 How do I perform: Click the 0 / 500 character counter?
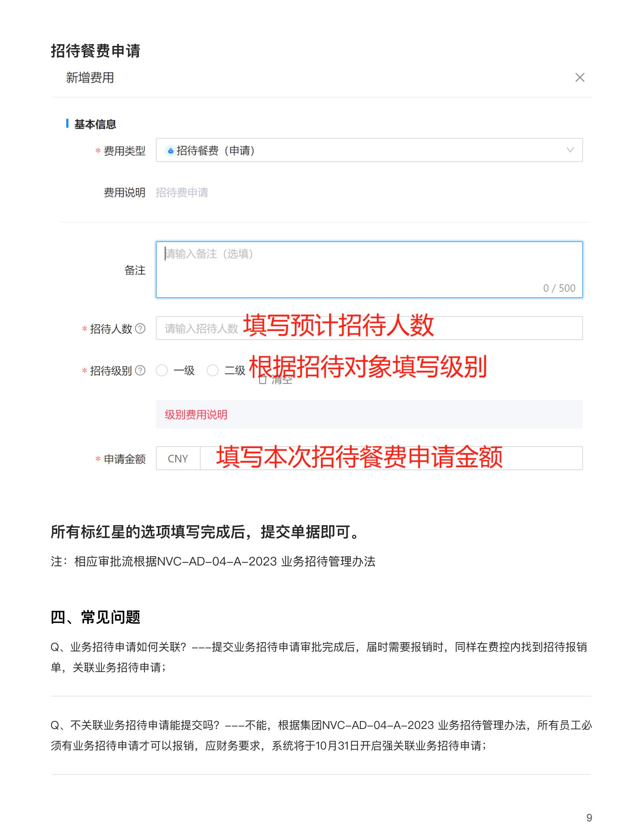pyautogui.click(x=559, y=288)
